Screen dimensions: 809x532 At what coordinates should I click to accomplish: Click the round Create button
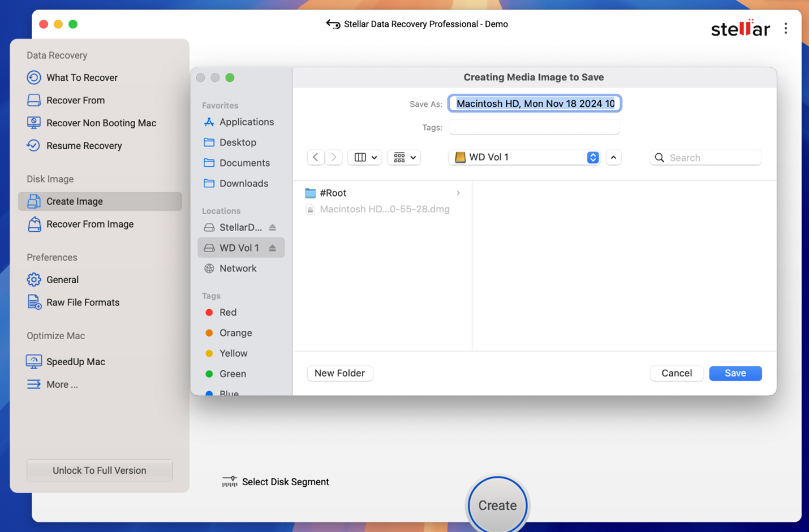497,505
